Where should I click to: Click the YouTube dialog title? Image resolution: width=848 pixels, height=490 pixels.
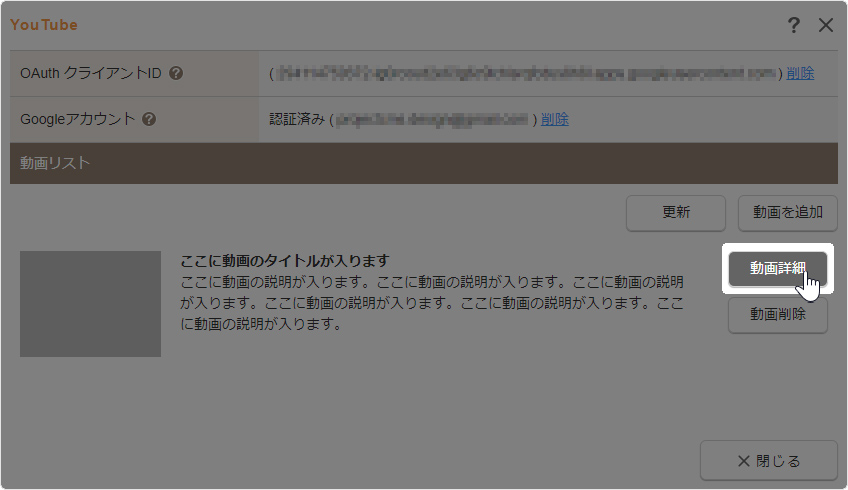coord(44,25)
